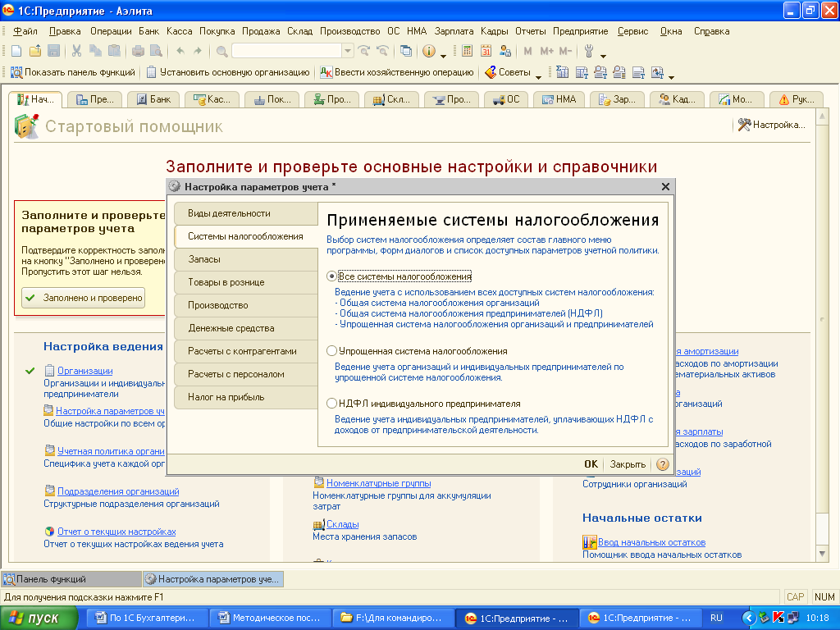
Task: Click Показать панель функций button
Action: tap(73, 72)
